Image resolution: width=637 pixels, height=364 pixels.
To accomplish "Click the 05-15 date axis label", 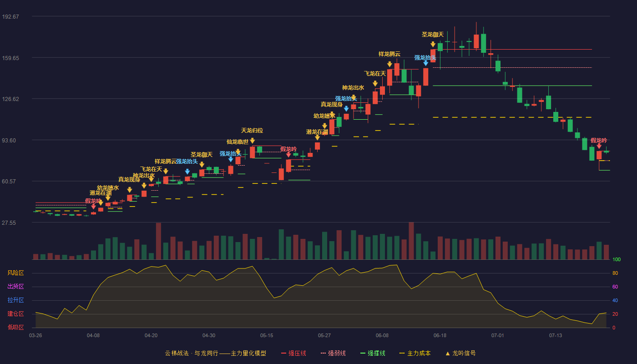I will pos(267,335).
